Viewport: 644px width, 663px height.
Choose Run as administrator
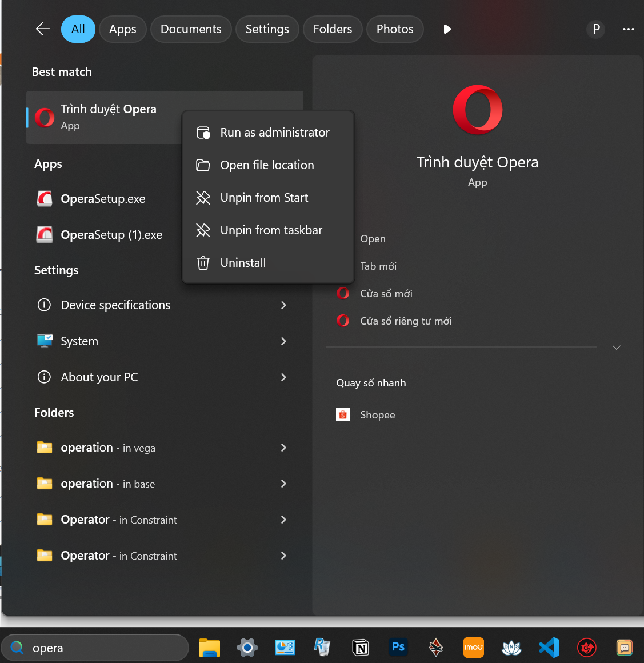point(274,133)
